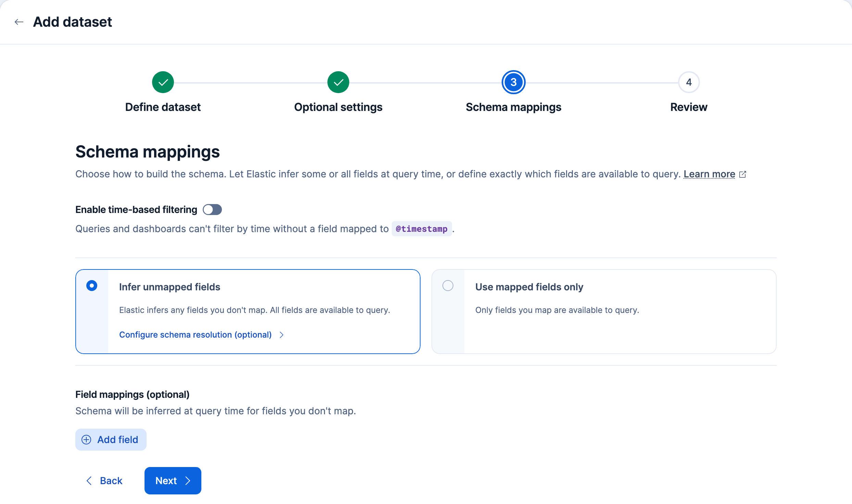852x504 pixels.
Task: Open the Learn more documentation link
Action: 709,174
